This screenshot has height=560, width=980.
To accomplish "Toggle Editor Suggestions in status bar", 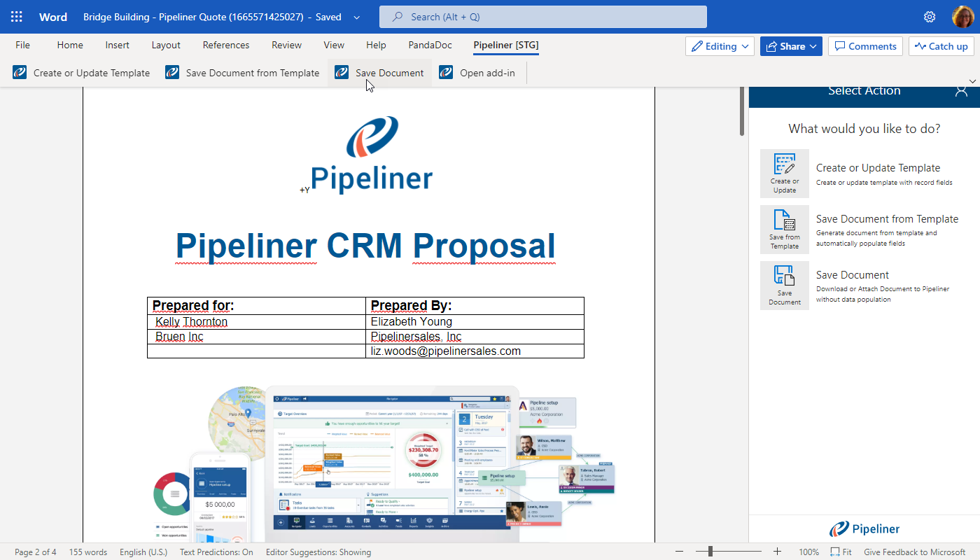I will (x=318, y=552).
